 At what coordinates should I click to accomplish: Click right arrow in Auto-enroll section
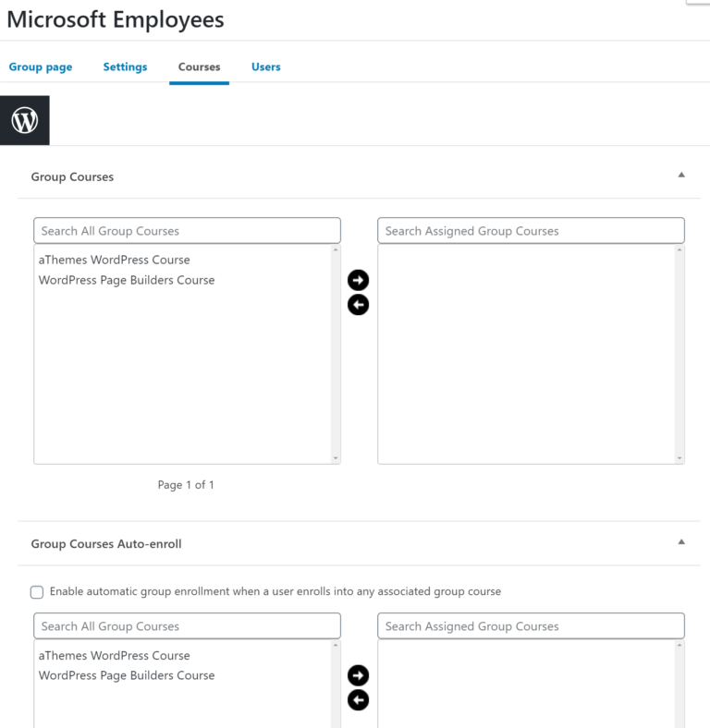point(358,675)
